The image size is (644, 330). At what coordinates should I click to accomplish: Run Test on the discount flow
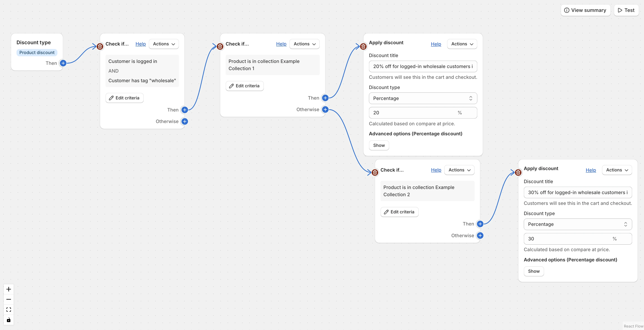[x=626, y=10]
